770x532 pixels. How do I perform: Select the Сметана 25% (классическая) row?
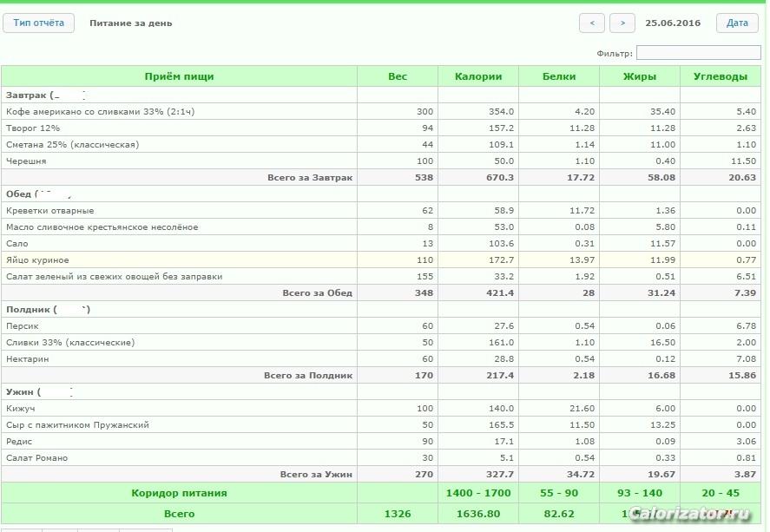coord(381,145)
